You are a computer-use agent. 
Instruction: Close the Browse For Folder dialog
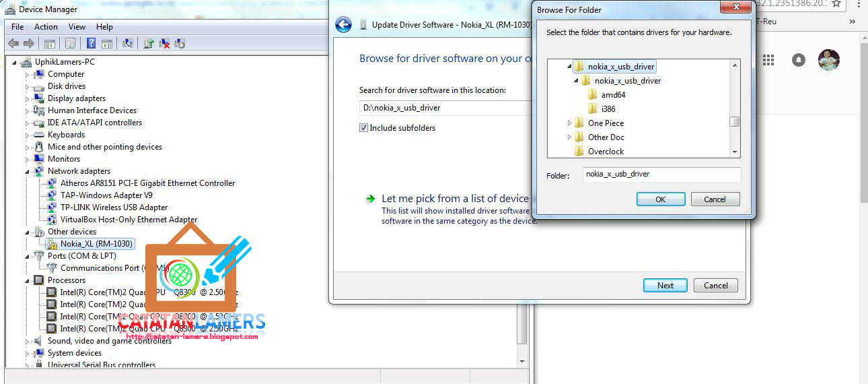[735, 8]
